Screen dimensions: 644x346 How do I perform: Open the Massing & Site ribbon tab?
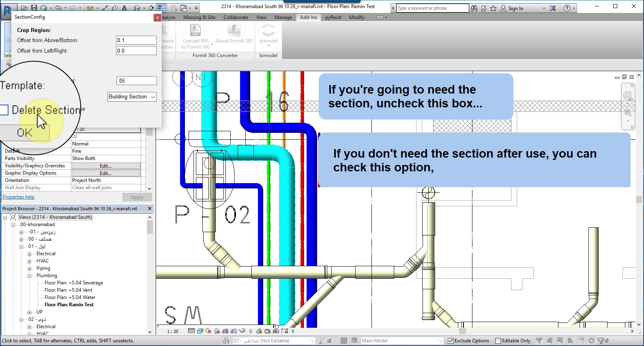point(199,17)
